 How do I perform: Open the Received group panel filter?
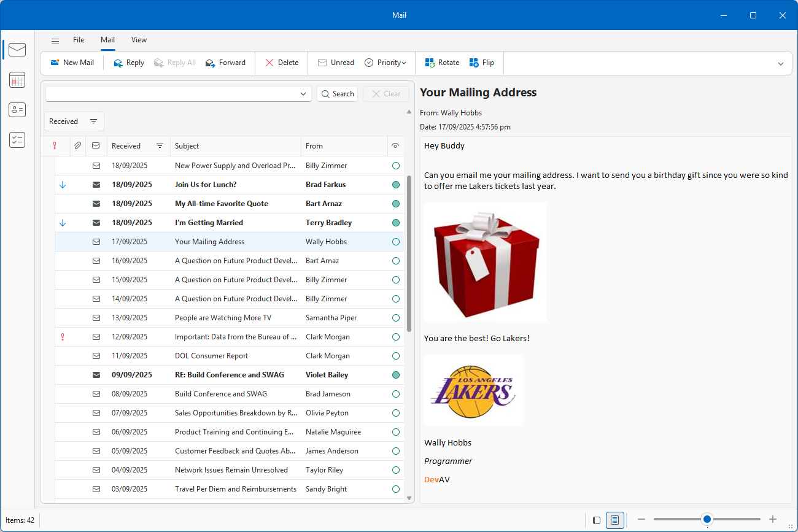[93, 121]
